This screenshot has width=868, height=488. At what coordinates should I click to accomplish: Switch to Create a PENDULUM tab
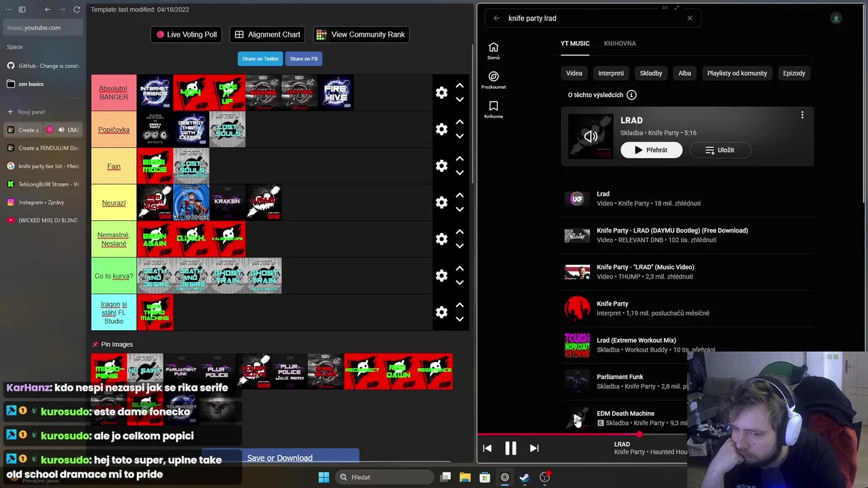(x=43, y=148)
